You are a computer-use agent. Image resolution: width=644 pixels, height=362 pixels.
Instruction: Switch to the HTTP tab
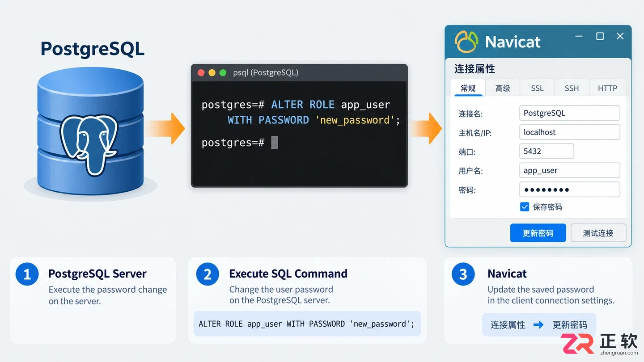click(x=607, y=88)
